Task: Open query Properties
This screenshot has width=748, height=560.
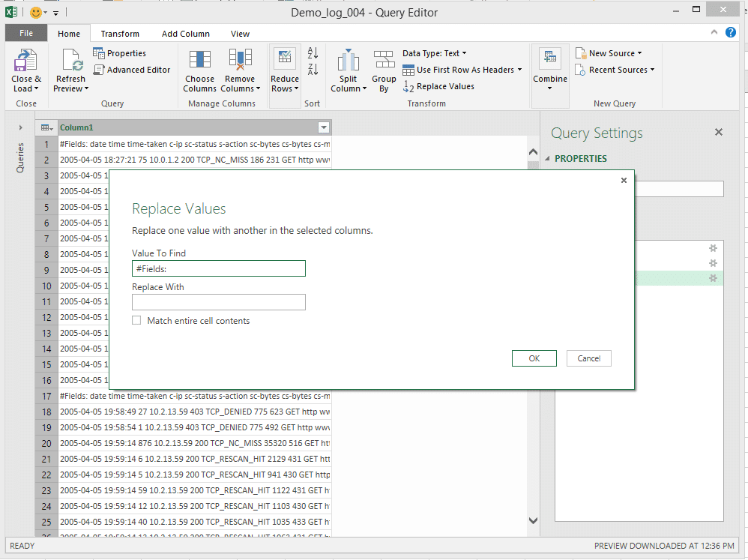Action: pyautogui.click(x=119, y=53)
